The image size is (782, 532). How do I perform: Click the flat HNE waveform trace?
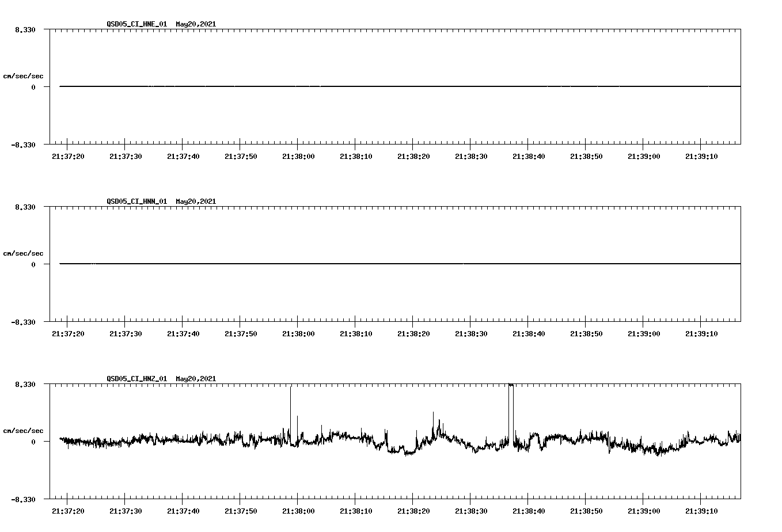coord(346,86)
